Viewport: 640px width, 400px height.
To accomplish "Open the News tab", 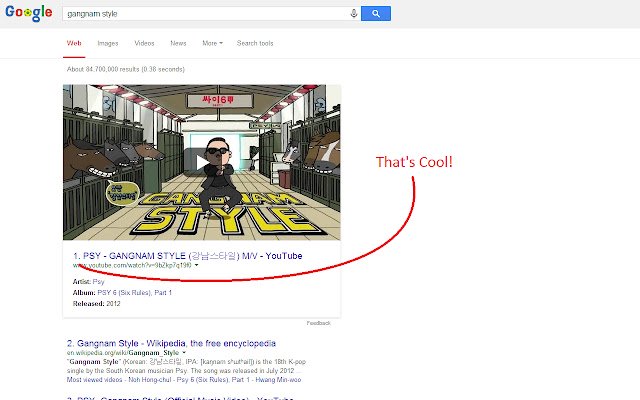I will coord(178,43).
